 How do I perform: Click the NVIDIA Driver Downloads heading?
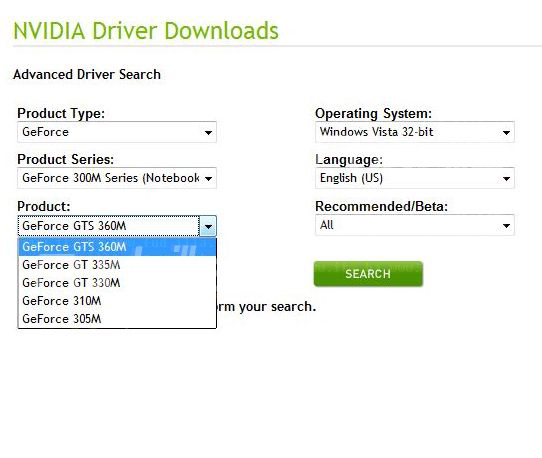(146, 31)
